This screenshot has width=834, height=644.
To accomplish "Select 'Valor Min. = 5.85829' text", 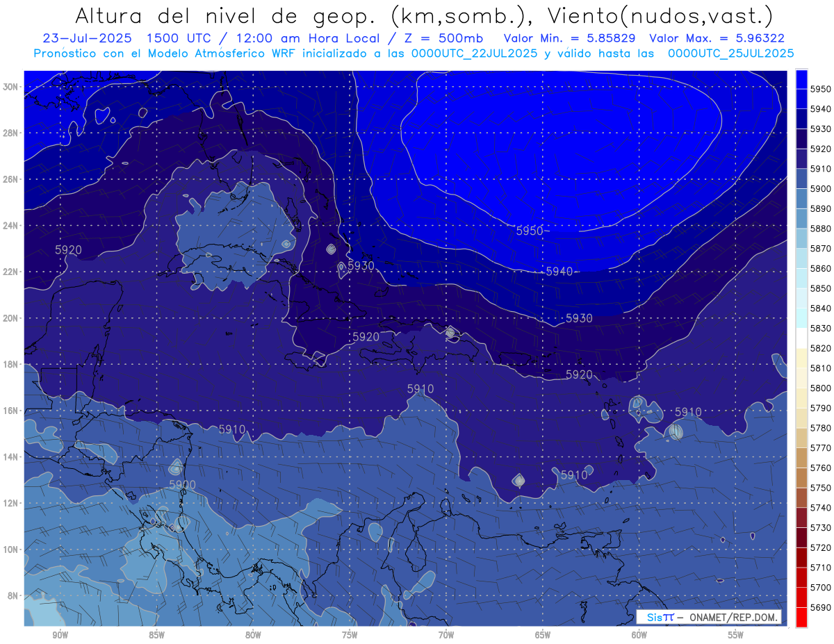I will tap(570, 39).
